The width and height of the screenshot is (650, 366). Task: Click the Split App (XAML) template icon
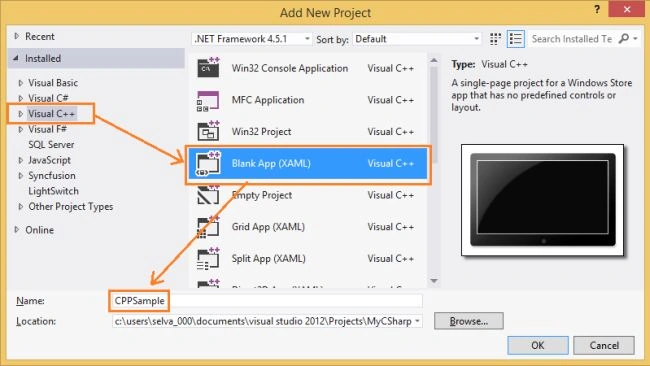pos(208,259)
